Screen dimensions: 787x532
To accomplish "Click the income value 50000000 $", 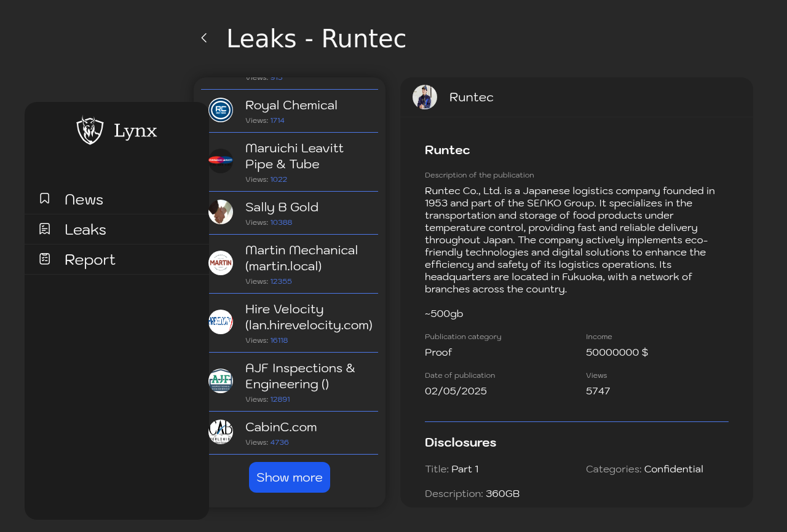I will 617,353.
